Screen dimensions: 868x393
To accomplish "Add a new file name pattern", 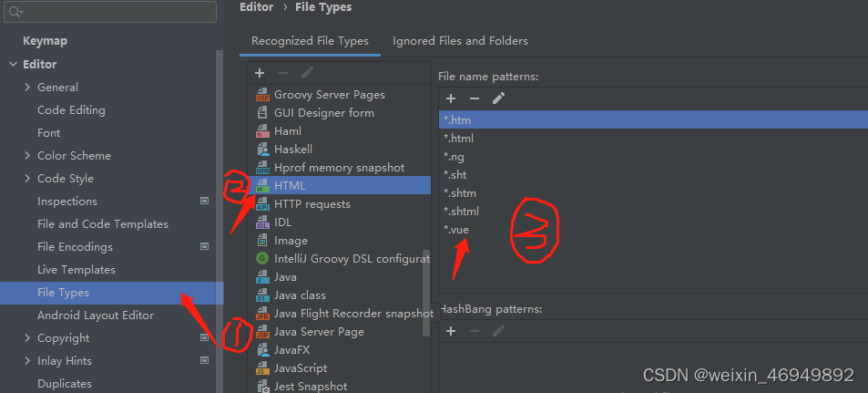I will coord(451,98).
